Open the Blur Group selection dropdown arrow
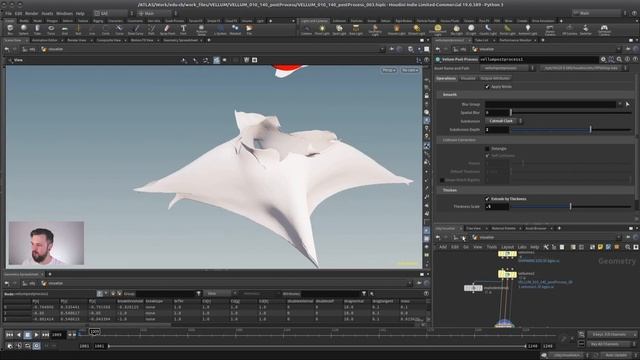 [620, 104]
